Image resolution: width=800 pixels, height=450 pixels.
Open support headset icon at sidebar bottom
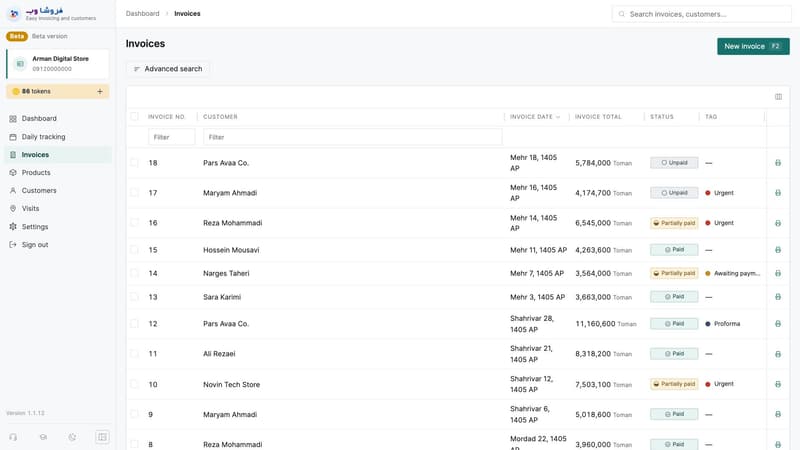(13, 437)
